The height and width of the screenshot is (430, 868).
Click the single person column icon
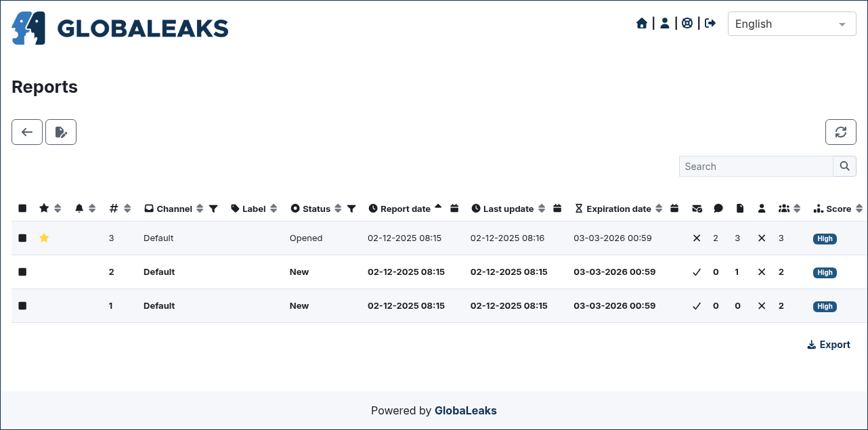[x=762, y=209]
